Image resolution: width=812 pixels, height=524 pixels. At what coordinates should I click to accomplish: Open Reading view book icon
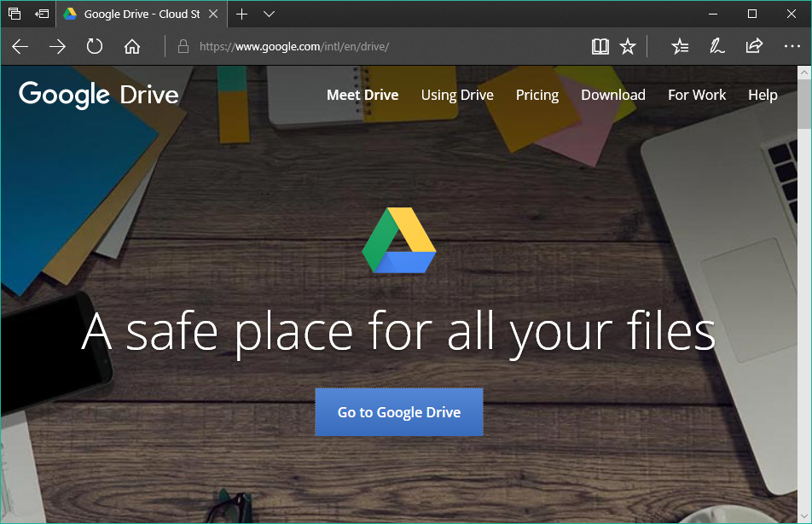click(600, 47)
